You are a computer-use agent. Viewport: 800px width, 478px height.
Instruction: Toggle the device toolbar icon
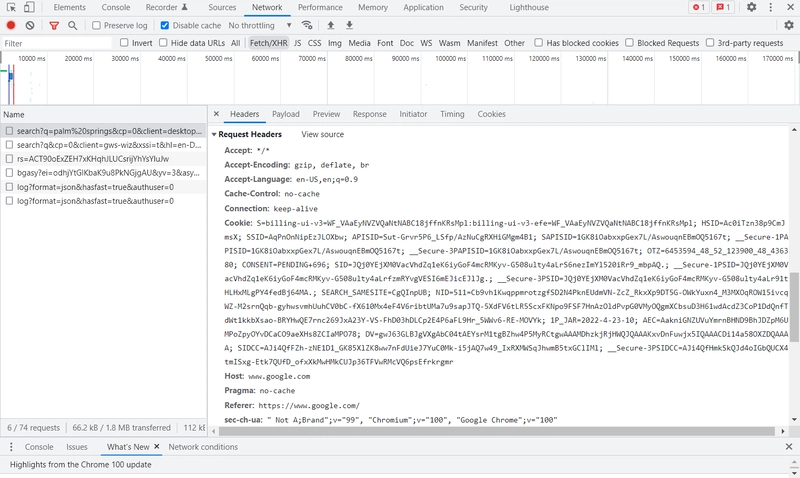click(29, 7)
